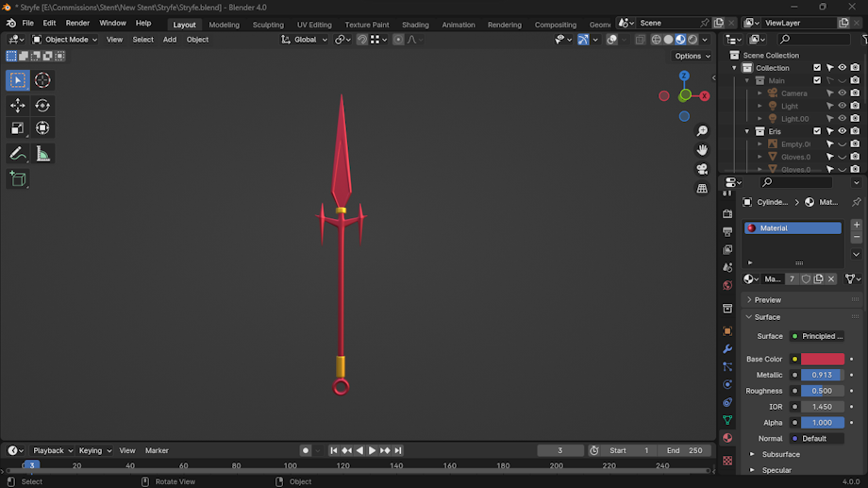Open the Keying dropdown in timeline

[94, 450]
